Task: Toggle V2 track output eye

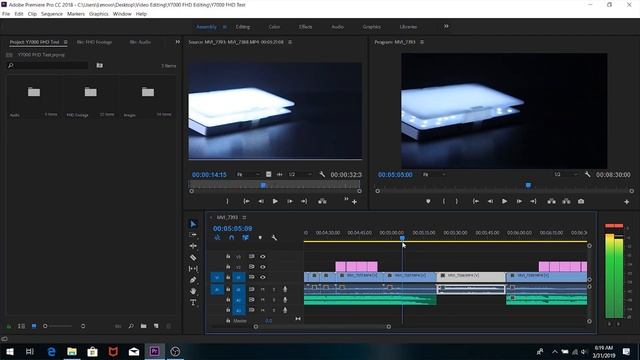Action: coord(263,267)
